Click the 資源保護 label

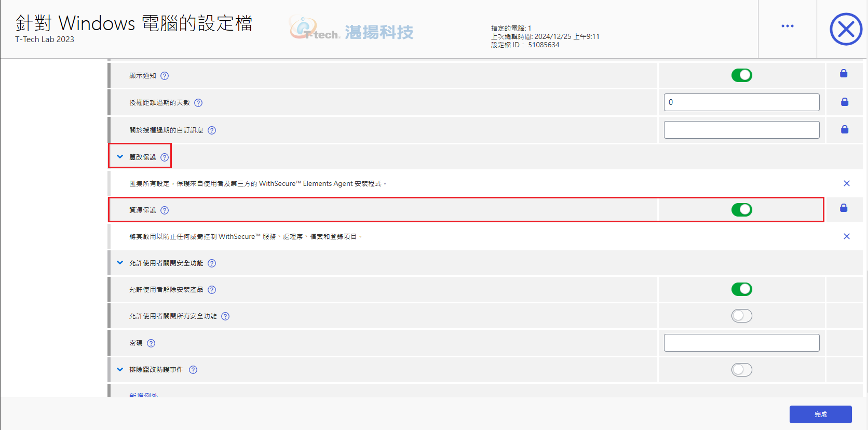(x=143, y=210)
